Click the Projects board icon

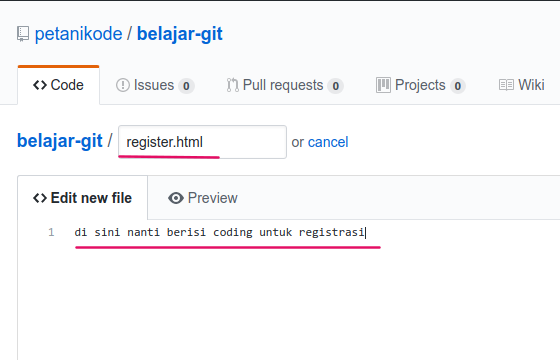tap(383, 85)
